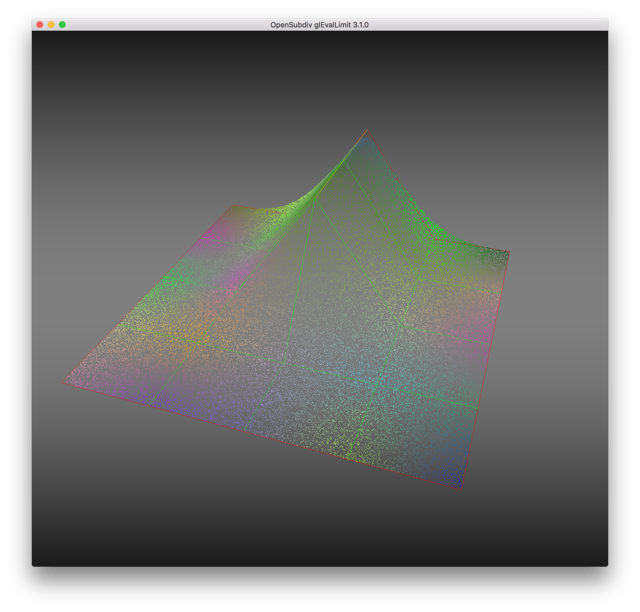This screenshot has width=640, height=612.
Task: Select the back-left corner of the mesh
Action: pyautogui.click(x=234, y=207)
